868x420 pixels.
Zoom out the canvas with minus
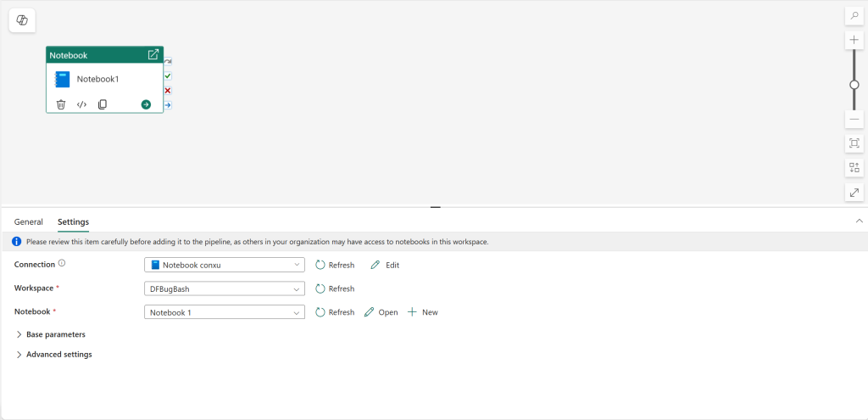(854, 119)
